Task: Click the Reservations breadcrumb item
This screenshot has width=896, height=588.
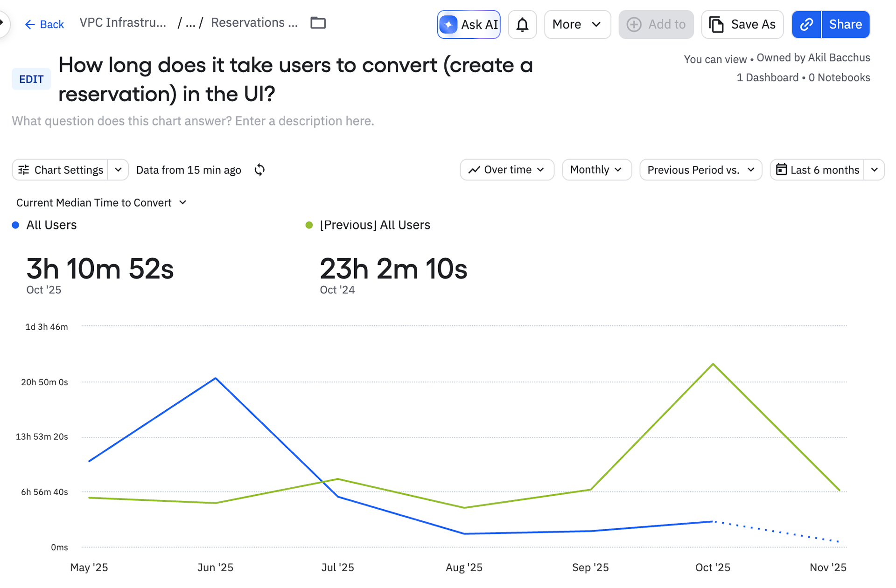Action: pyautogui.click(x=254, y=22)
